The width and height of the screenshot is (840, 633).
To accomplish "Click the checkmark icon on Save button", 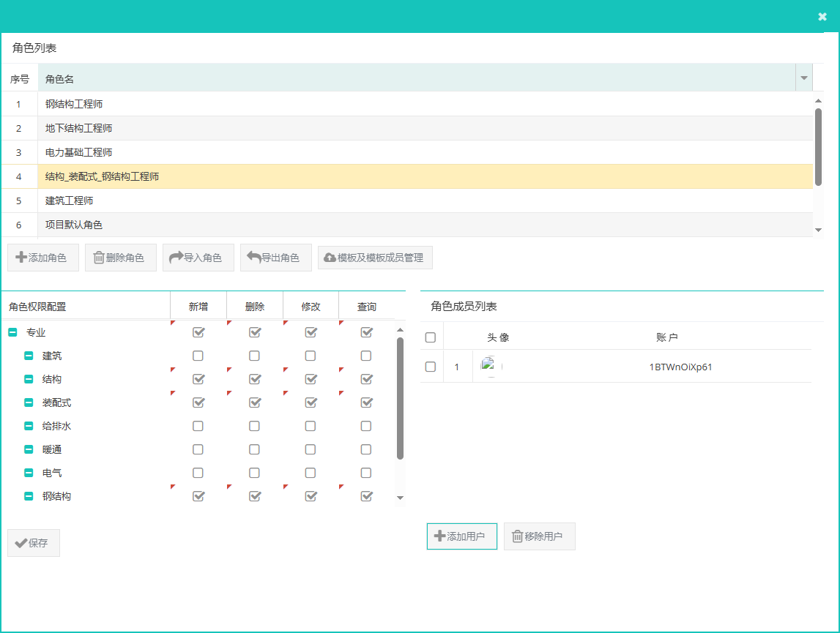I will [21, 543].
